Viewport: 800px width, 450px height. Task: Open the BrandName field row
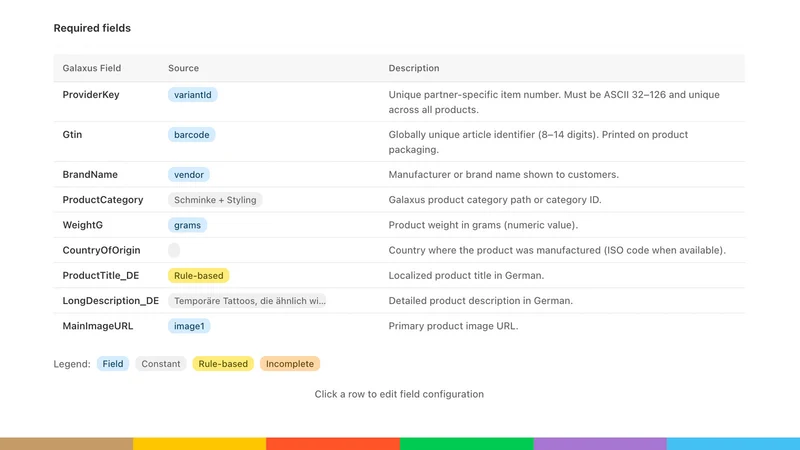click(x=399, y=174)
